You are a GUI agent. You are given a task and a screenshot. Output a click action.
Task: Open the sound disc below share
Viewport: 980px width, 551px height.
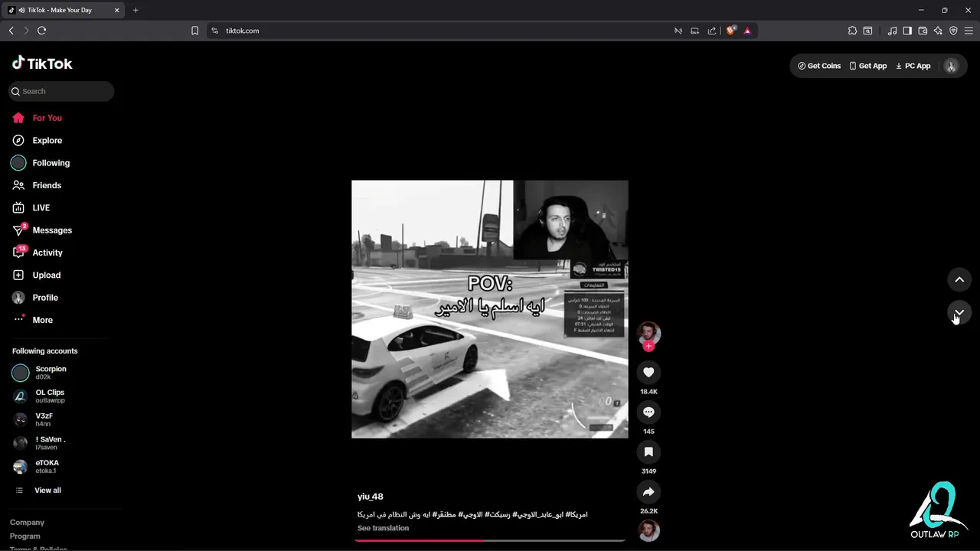(648, 530)
